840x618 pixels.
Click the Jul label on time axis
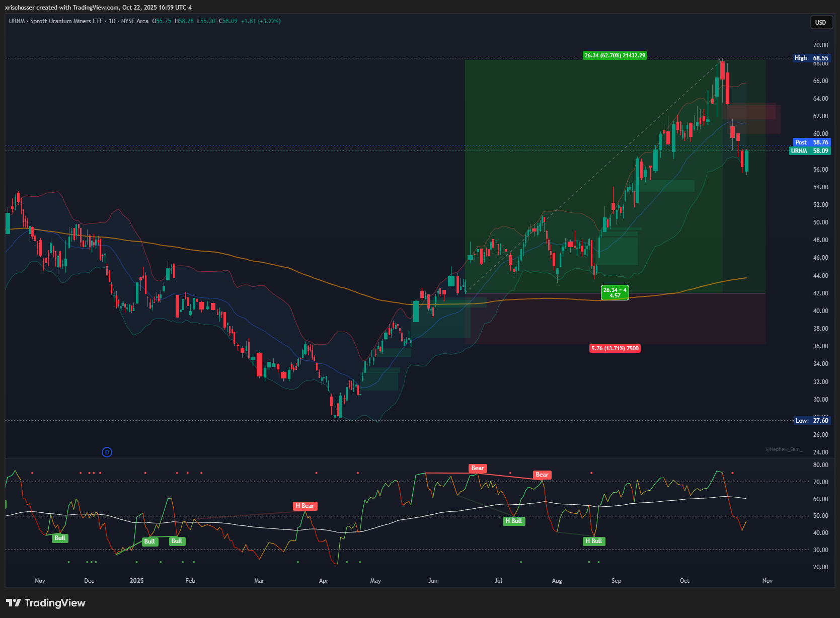coord(498,581)
